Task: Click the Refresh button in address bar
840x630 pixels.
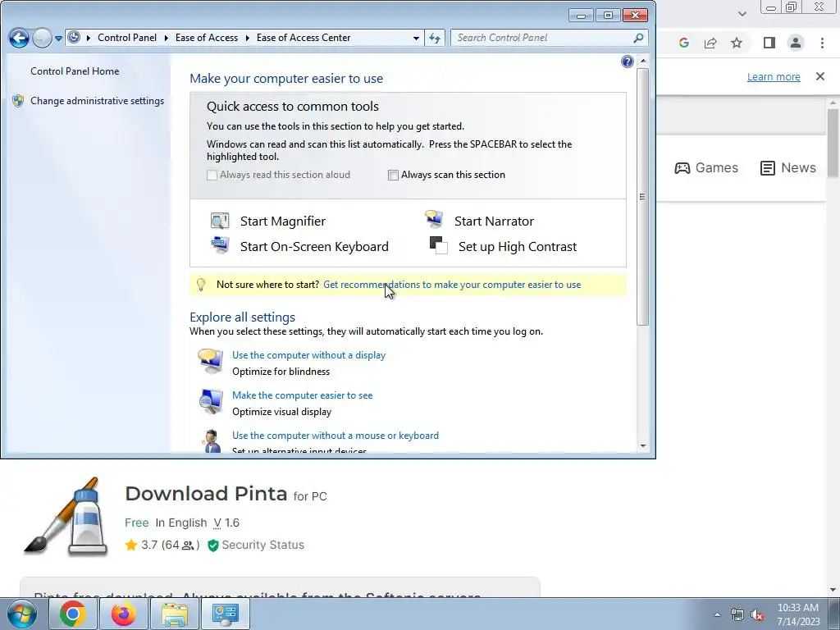Action: [x=435, y=38]
